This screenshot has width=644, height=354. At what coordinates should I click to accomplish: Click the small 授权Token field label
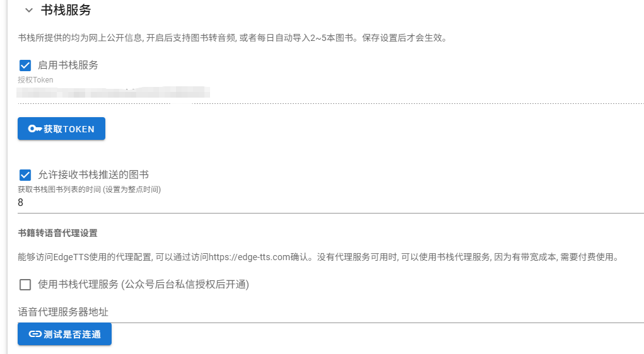(35, 80)
